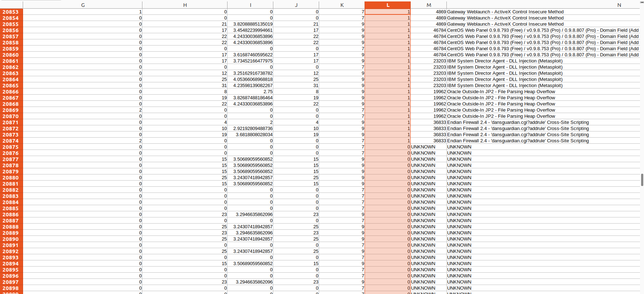The height and width of the screenshot is (294, 644).
Task: Click row header 20898
Action: click(11, 288)
